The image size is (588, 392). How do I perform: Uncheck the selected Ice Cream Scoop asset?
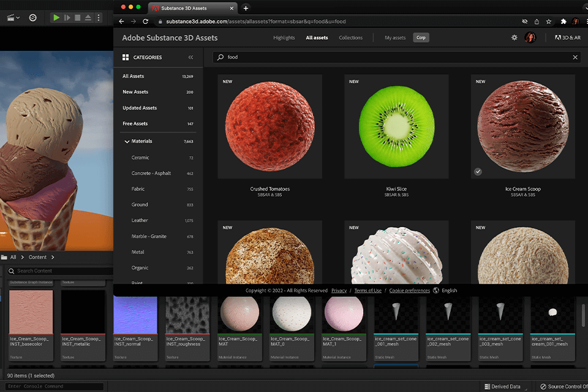click(x=478, y=171)
